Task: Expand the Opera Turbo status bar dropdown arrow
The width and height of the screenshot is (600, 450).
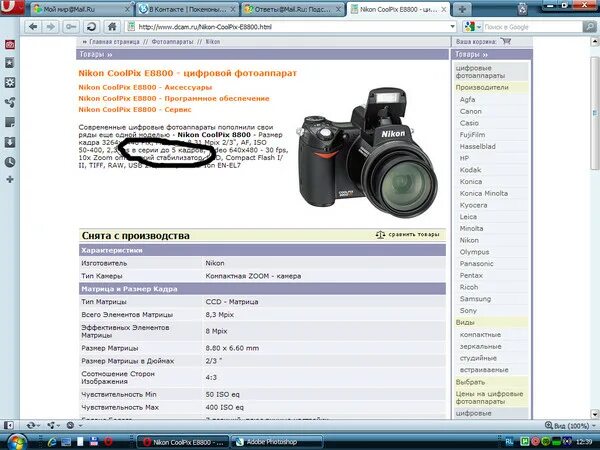Action: (80, 426)
